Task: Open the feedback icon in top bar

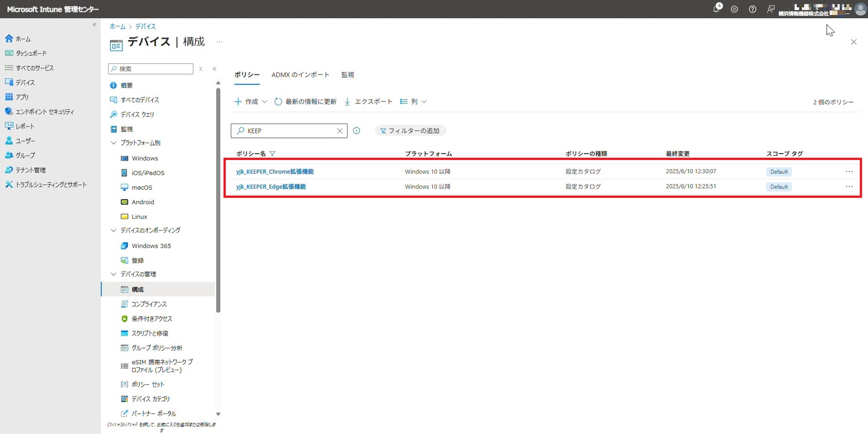Action: [770, 9]
